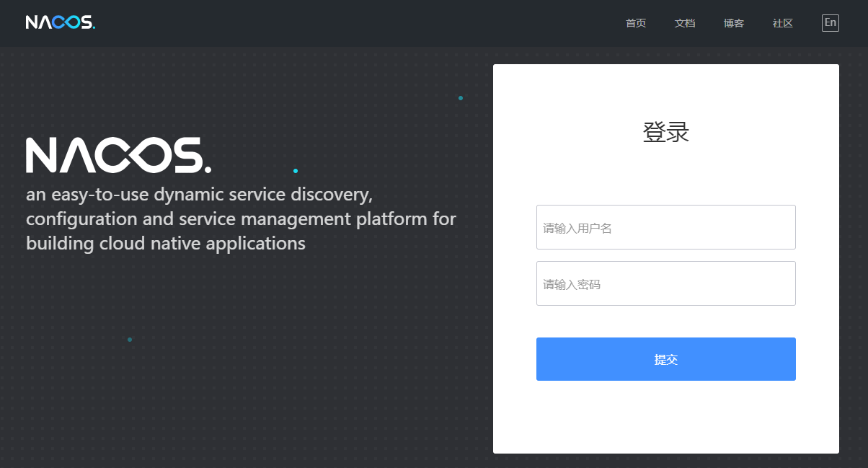Go to the 博客 page
Image resolution: width=868 pixels, height=468 pixels.
(734, 23)
